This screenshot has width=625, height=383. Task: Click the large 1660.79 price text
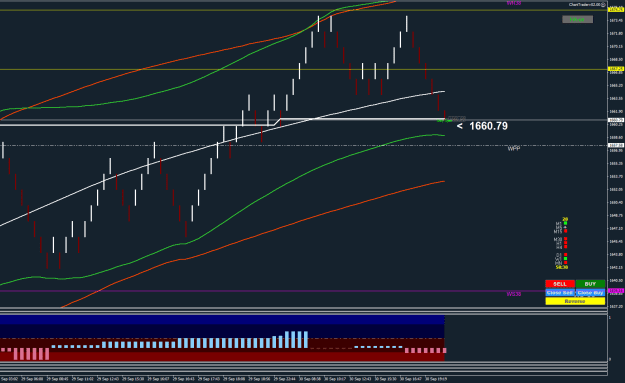tap(488, 126)
